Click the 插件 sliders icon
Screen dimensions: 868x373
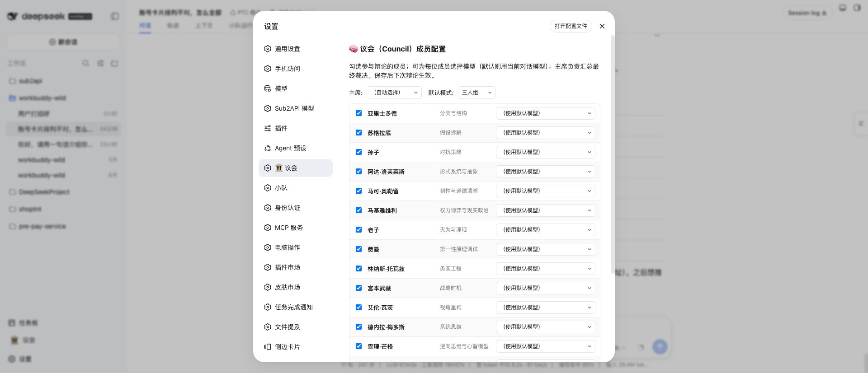pos(268,128)
